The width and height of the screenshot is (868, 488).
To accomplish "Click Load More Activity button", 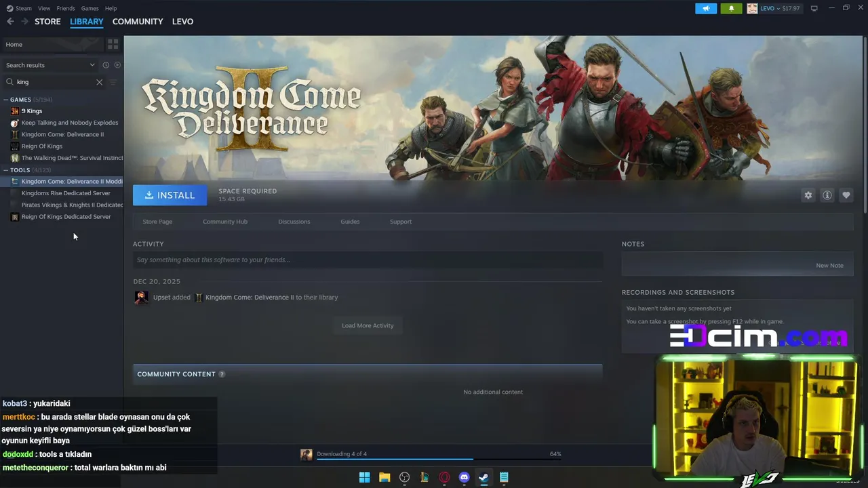I will pyautogui.click(x=368, y=325).
